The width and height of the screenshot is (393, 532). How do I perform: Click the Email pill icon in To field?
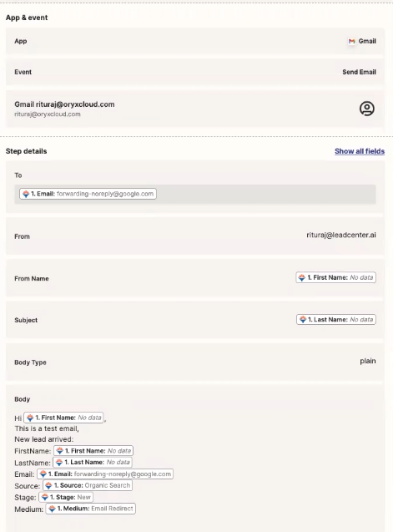[26, 194]
